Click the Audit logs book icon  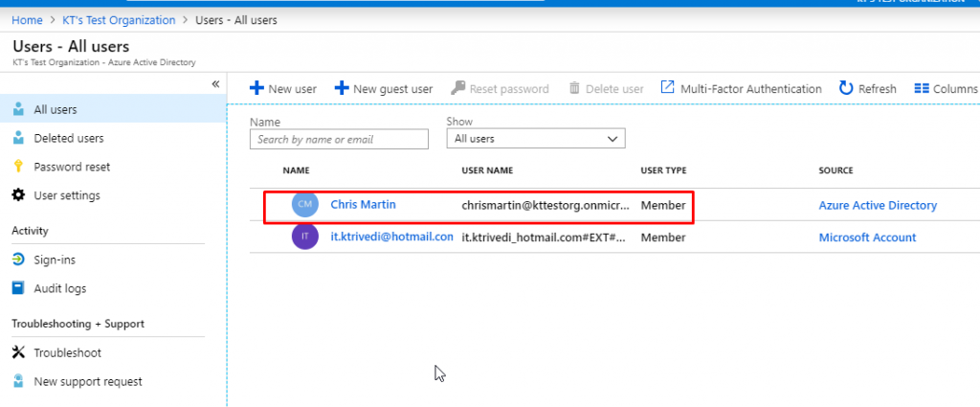point(19,288)
